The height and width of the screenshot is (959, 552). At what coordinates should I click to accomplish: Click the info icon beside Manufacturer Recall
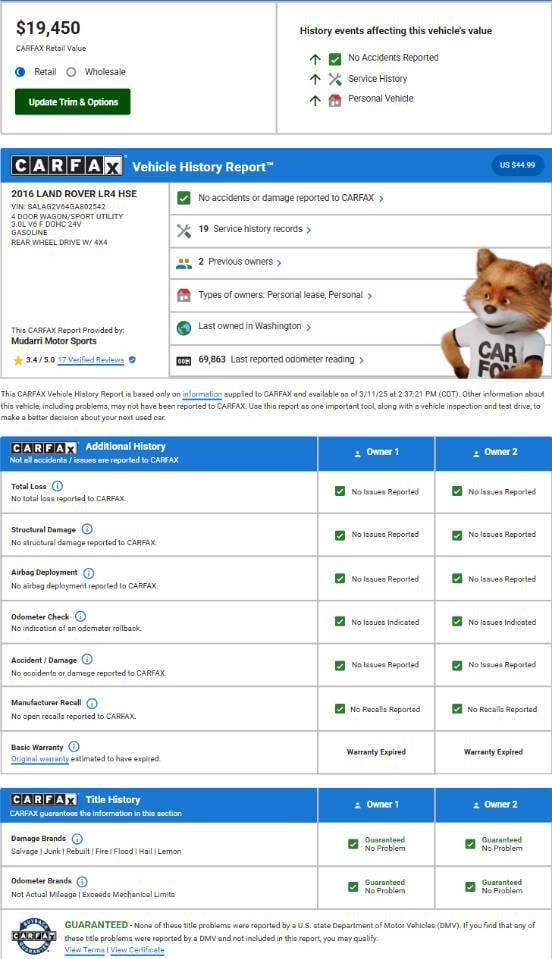(x=92, y=703)
